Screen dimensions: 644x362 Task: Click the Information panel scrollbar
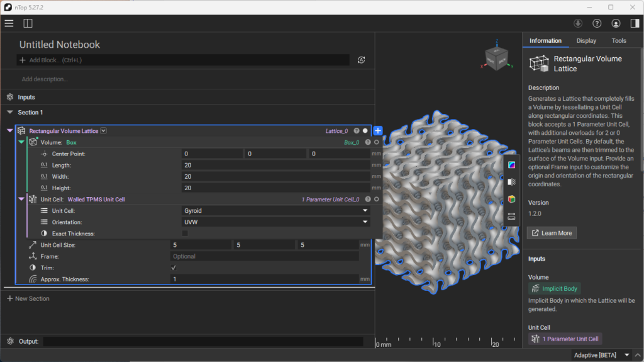click(642, 111)
